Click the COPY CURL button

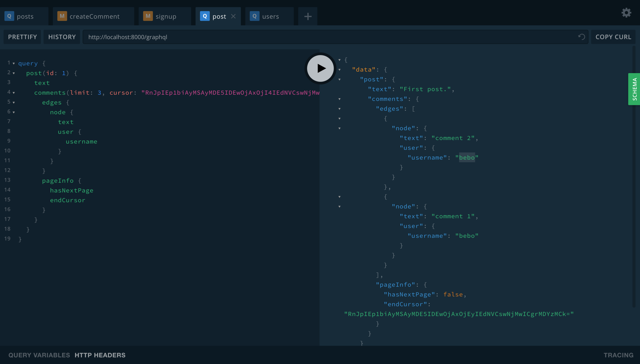pos(613,37)
